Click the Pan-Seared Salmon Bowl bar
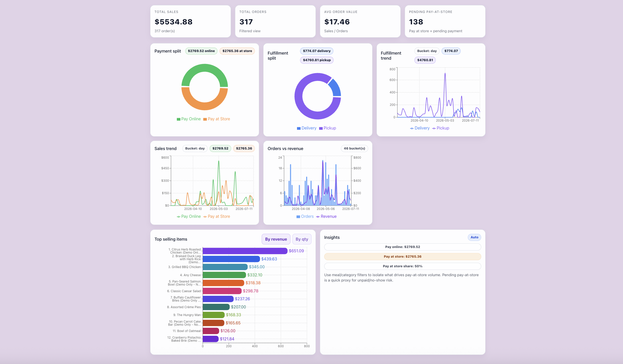623x364 pixels. coord(223,283)
